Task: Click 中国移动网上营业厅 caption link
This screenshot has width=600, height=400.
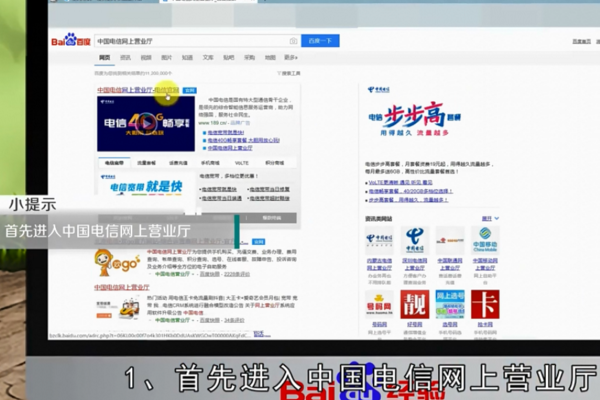Action: coord(485,264)
